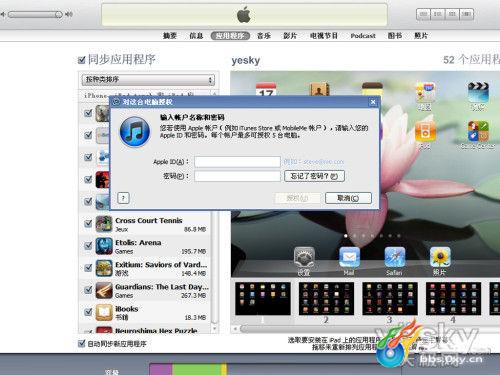The height and width of the screenshot is (375, 500).
Task: Select home screen page 4 thumbnail
Action: click(x=453, y=299)
